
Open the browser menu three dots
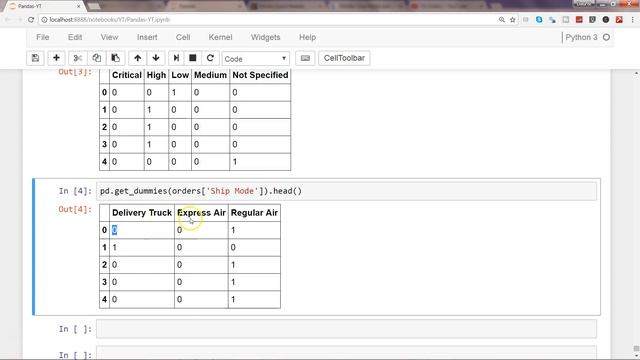(x=633, y=20)
